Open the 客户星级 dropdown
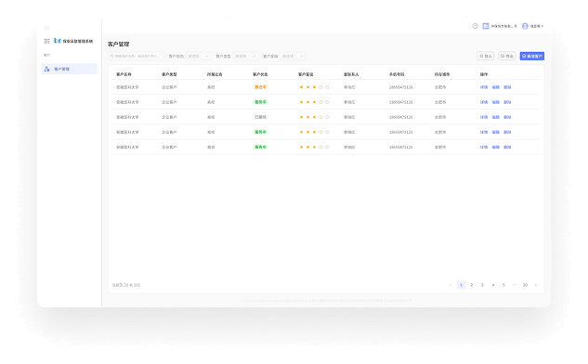Viewport: 588px width, 364px height. (293, 57)
